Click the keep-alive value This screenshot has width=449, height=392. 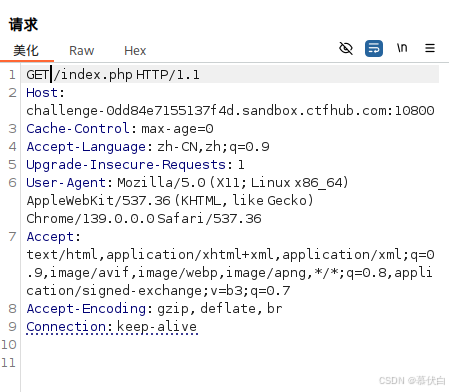[157, 327]
